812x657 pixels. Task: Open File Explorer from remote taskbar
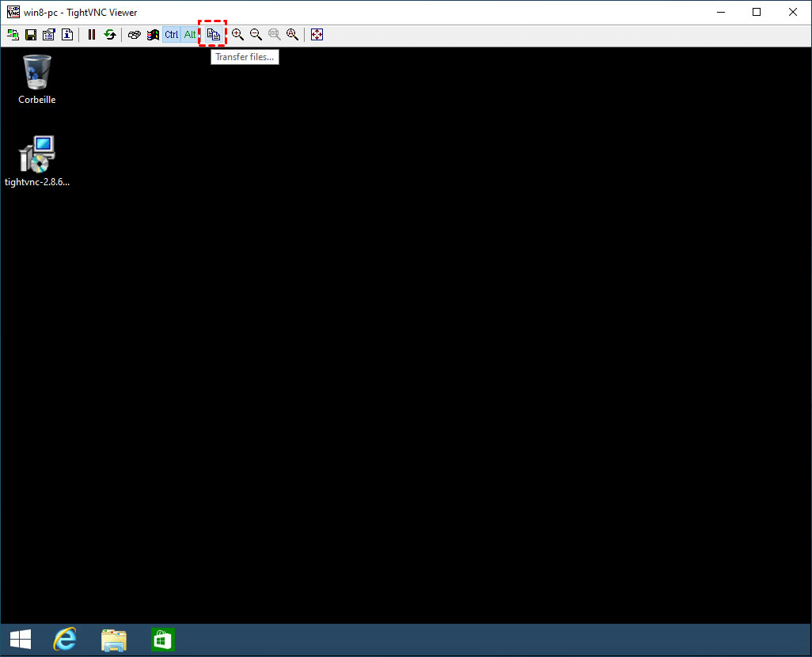(114, 640)
